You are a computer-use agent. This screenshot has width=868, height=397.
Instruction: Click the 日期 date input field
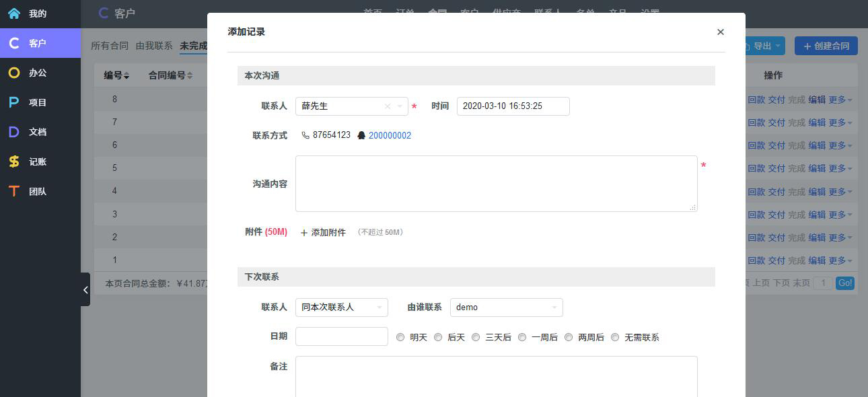[x=342, y=336]
